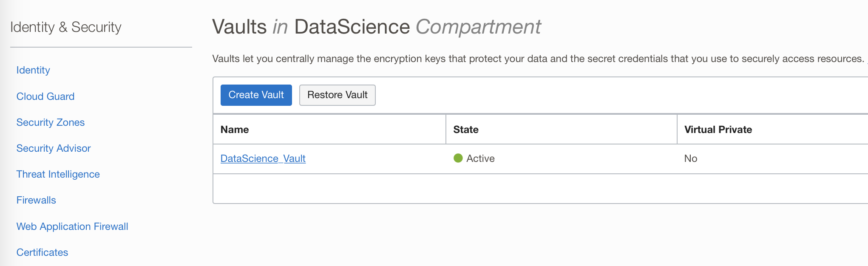Open Cloud Guard from the sidebar
Screen dimensions: 868x266
tap(45, 96)
